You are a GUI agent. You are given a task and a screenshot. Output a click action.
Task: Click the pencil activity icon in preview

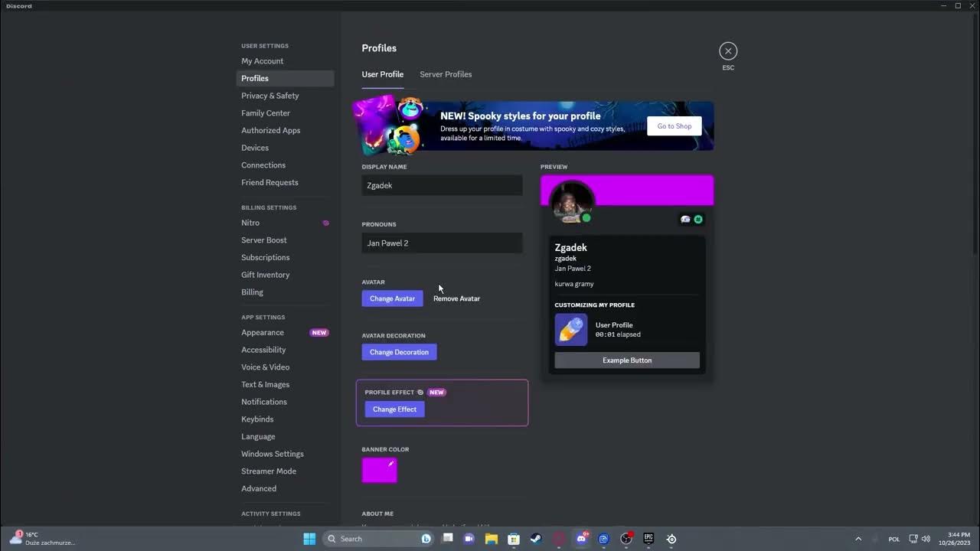point(571,330)
